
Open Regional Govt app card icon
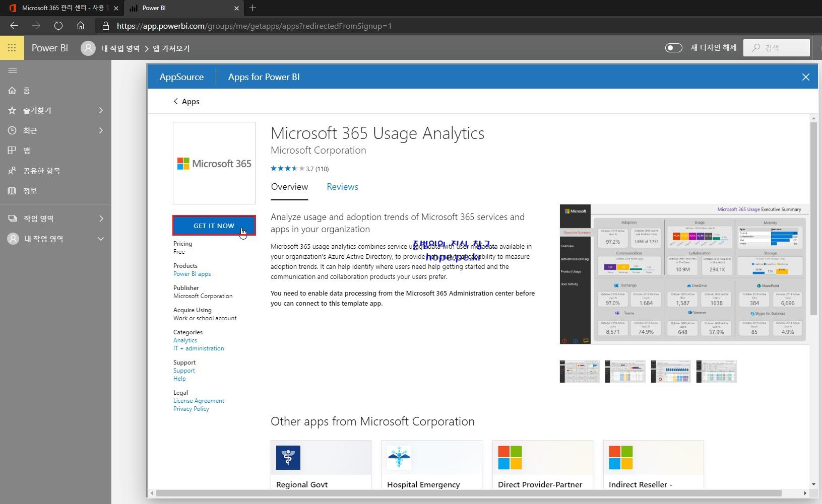click(288, 458)
